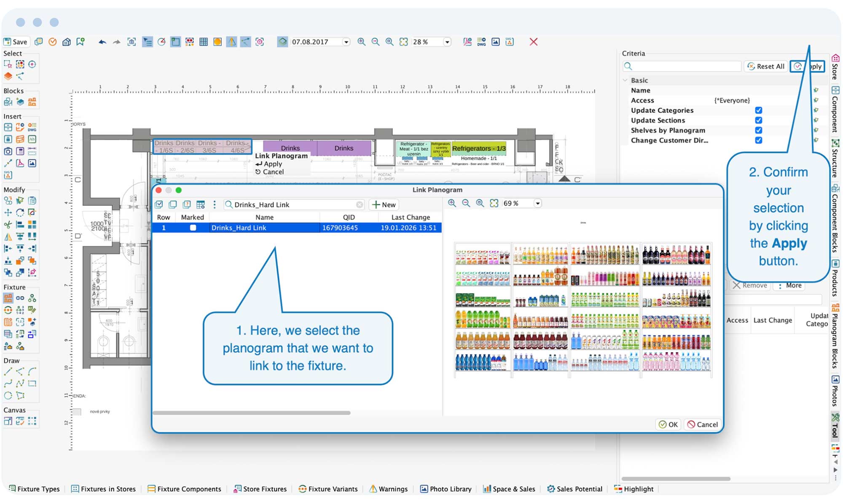
Task: Open the Products side tab
Action: tap(835, 278)
